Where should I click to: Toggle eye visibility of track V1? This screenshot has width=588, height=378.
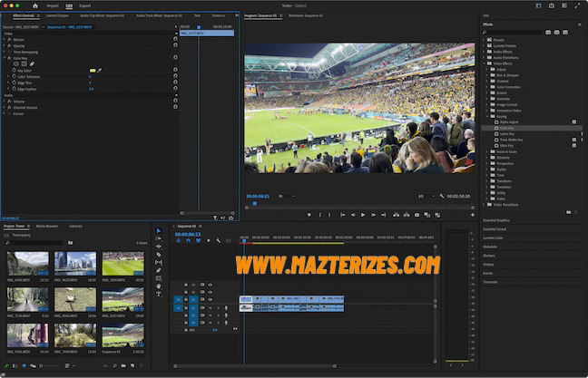pyautogui.click(x=211, y=300)
